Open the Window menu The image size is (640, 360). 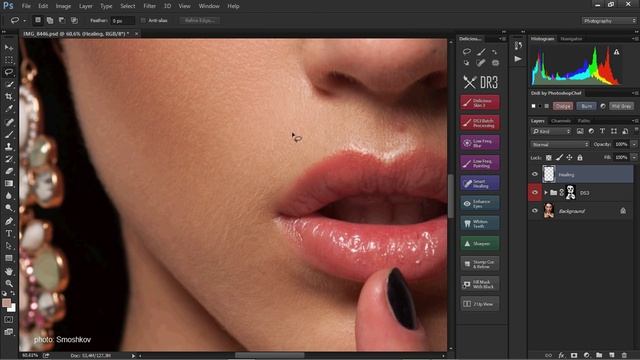tap(209, 6)
